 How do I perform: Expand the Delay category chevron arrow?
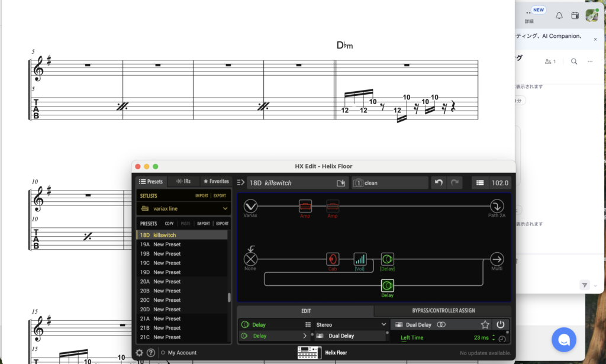click(x=305, y=336)
